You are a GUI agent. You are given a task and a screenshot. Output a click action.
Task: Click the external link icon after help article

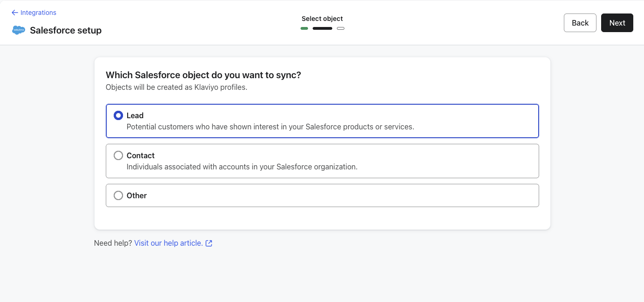pos(209,243)
